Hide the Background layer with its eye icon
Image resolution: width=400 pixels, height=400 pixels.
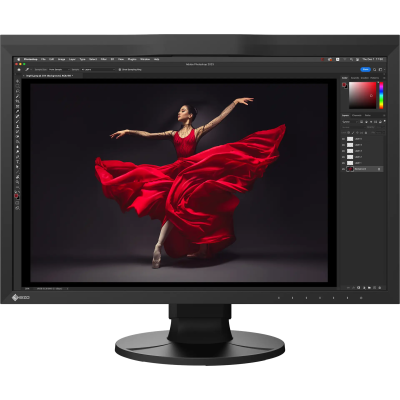343,169
